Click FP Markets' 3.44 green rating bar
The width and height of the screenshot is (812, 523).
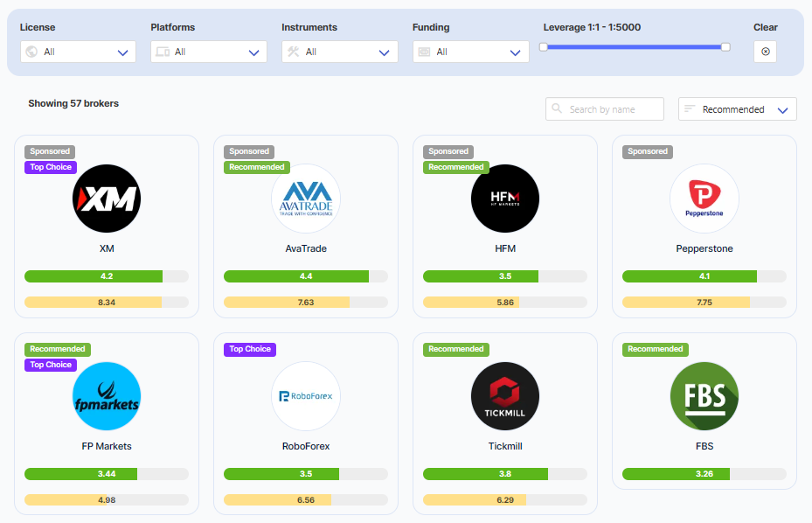107,474
